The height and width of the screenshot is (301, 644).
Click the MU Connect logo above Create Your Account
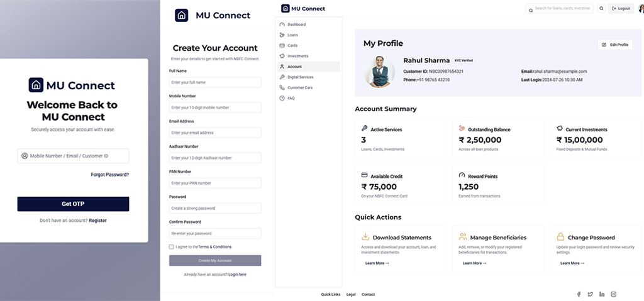coord(182,16)
